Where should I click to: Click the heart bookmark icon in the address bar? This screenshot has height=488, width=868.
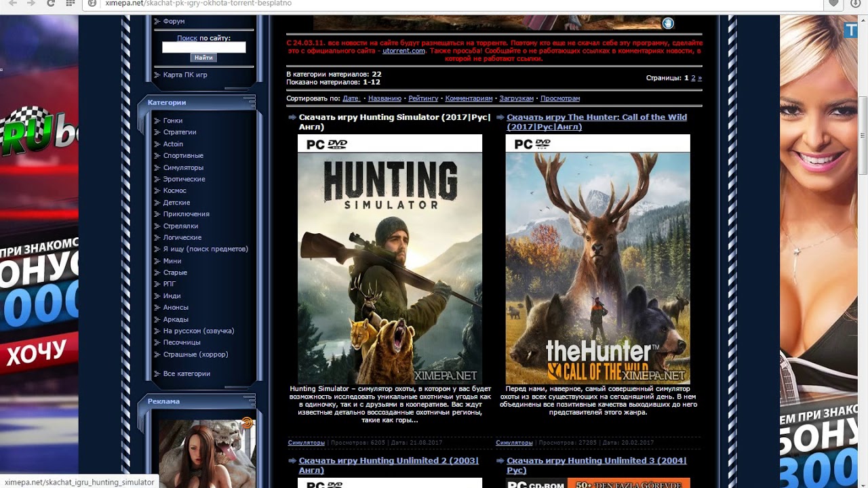tap(834, 3)
